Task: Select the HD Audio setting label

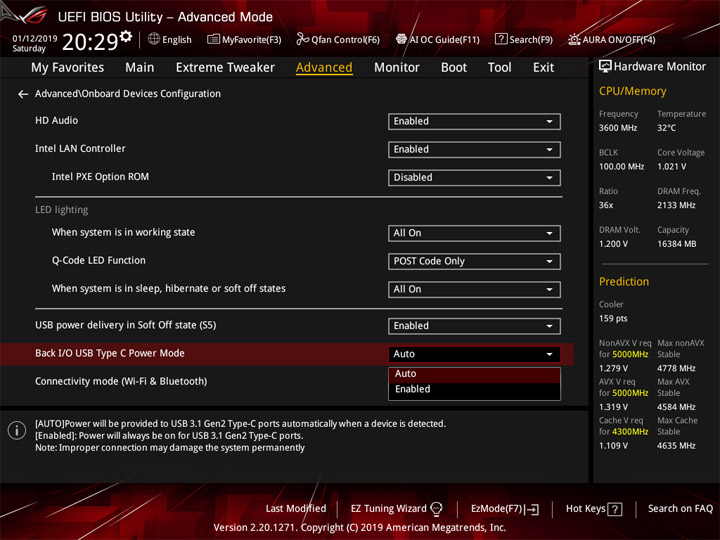Action: click(x=56, y=120)
